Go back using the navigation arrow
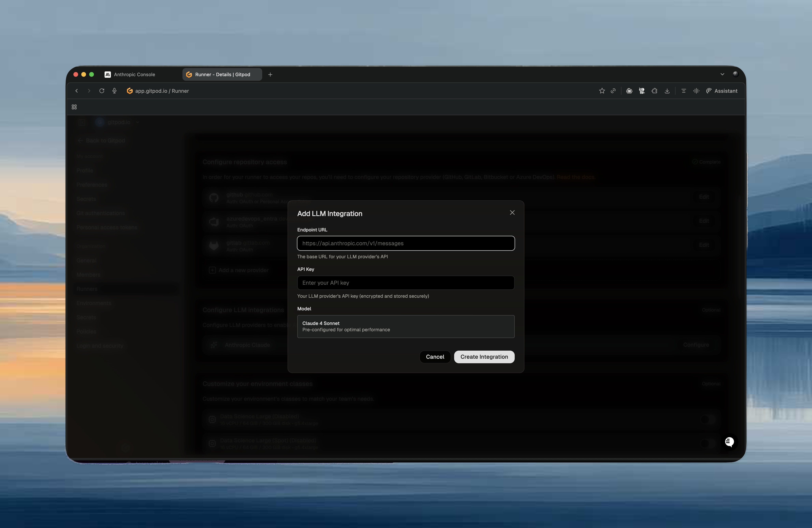 77,91
